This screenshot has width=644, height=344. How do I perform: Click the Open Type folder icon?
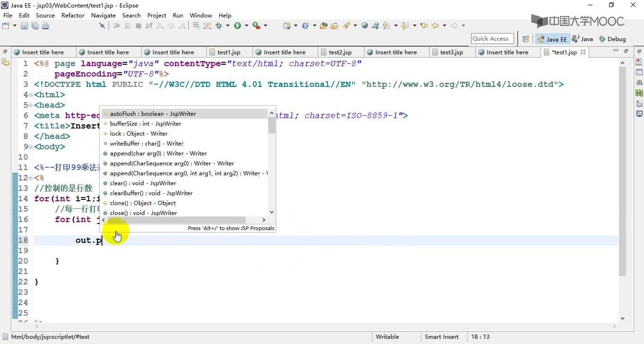324,26
